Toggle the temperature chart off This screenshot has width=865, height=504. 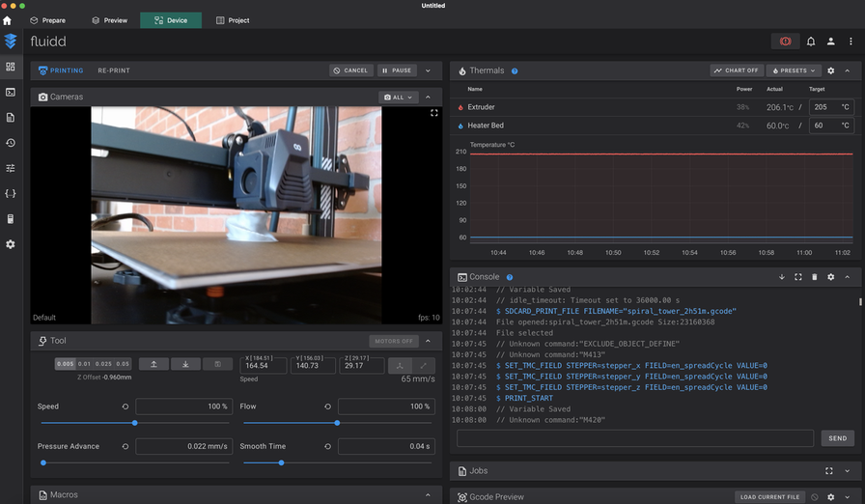(x=736, y=70)
